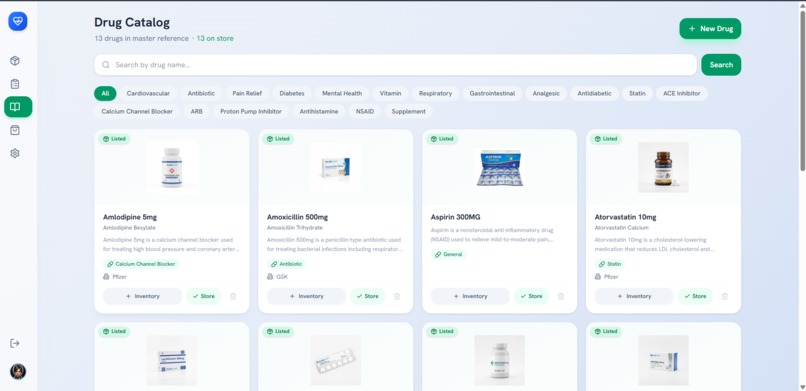Click Statin tag on Atorvastatin card

[x=610, y=264]
